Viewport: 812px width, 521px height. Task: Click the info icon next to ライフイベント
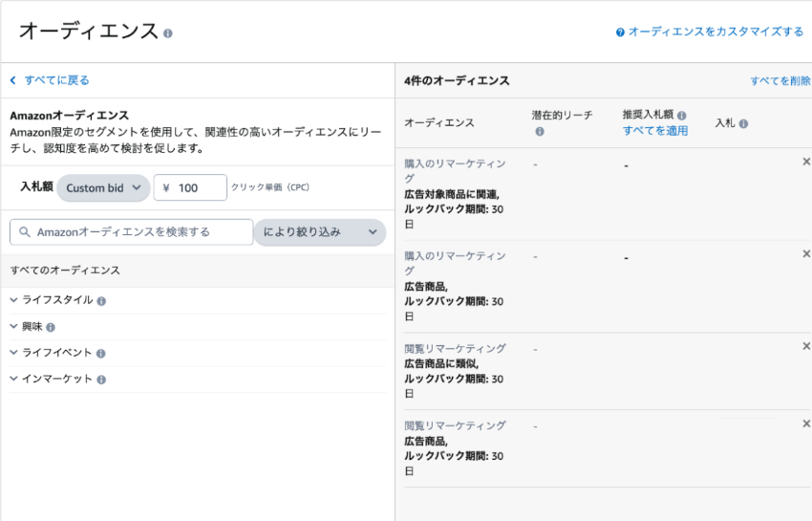pos(101,354)
